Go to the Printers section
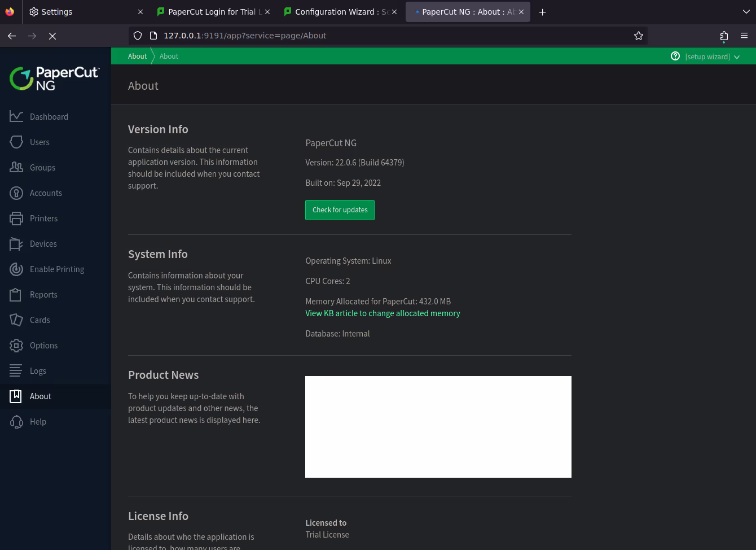Image resolution: width=756 pixels, height=550 pixels. [x=55, y=218]
